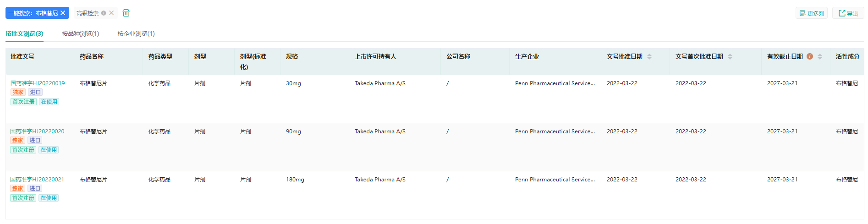Screen dimensions: 868x224
Task: Sort by 有效截止日期 column arrows
Action: (x=820, y=56)
